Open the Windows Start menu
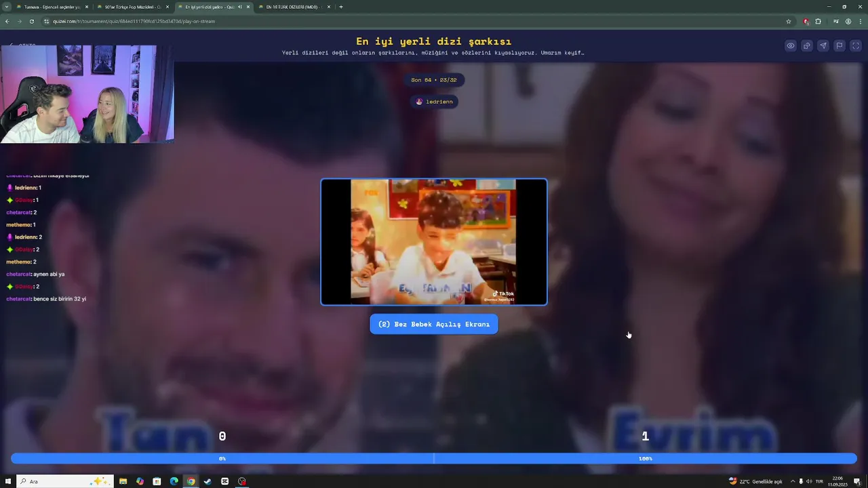Screen dimensions: 868x488 click(x=7, y=481)
